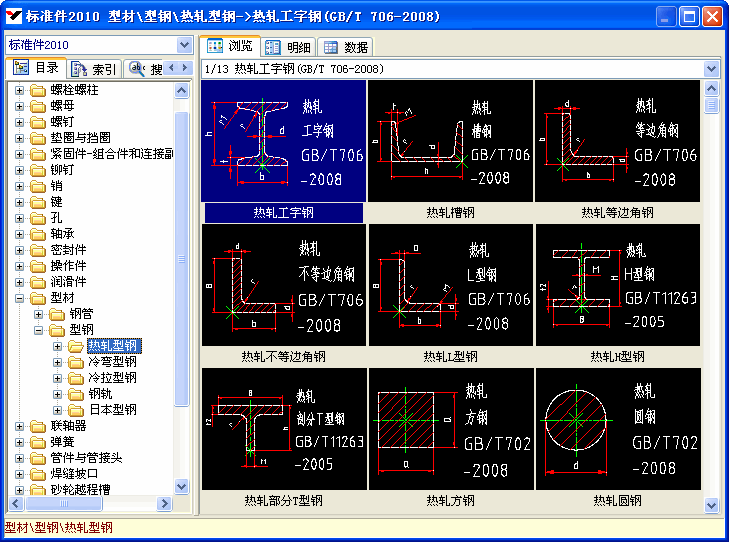The height and width of the screenshot is (542, 729).
Task: Open the 热轧工字钢 standard selector dropdown
Action: [711, 69]
